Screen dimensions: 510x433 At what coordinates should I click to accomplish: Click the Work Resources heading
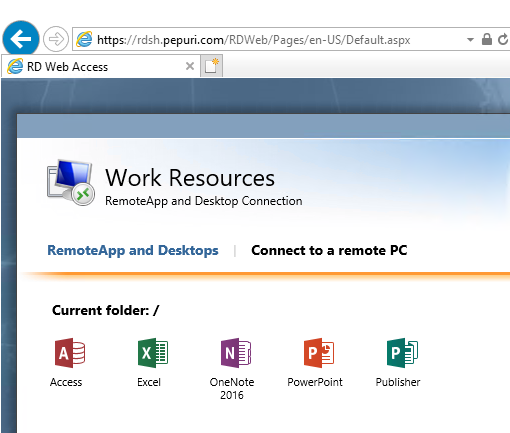190,177
